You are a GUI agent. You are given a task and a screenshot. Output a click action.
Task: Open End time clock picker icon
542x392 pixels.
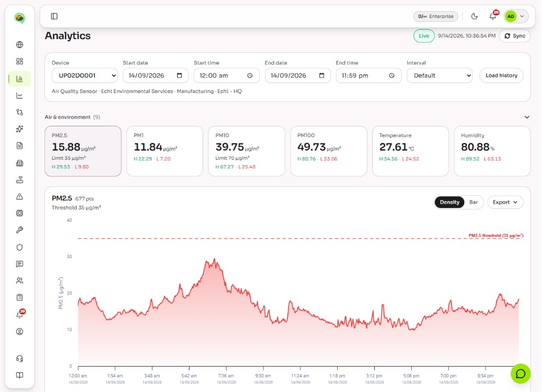coord(392,75)
